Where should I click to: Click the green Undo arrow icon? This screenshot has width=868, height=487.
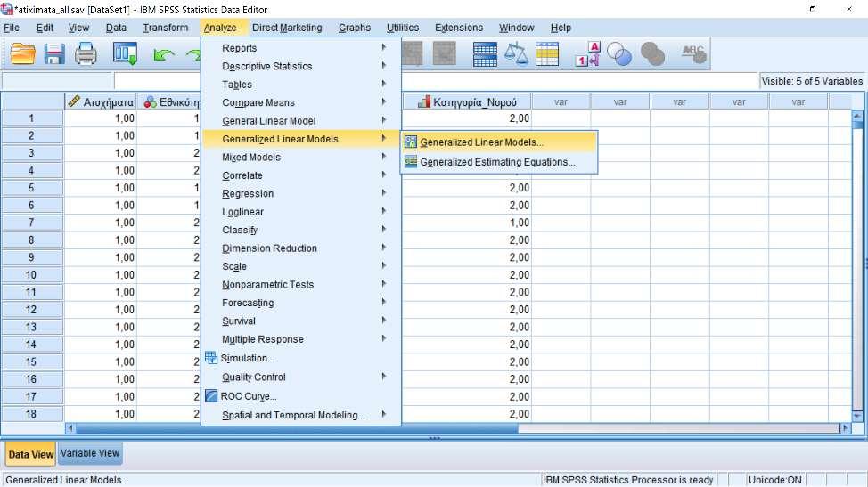164,54
